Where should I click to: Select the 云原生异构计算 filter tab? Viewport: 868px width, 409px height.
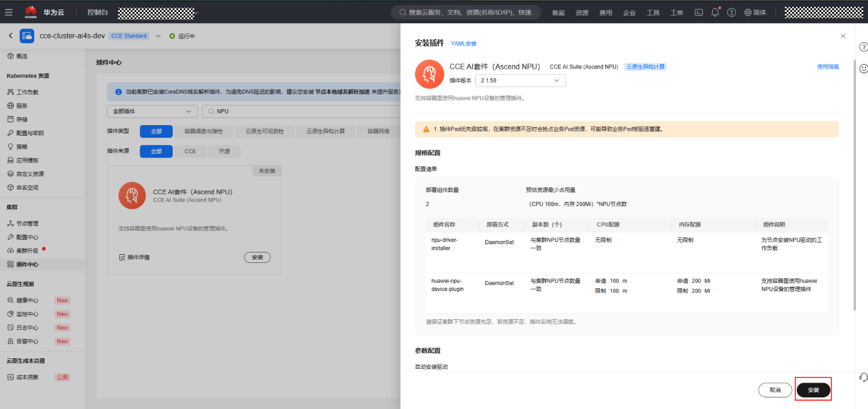click(326, 131)
